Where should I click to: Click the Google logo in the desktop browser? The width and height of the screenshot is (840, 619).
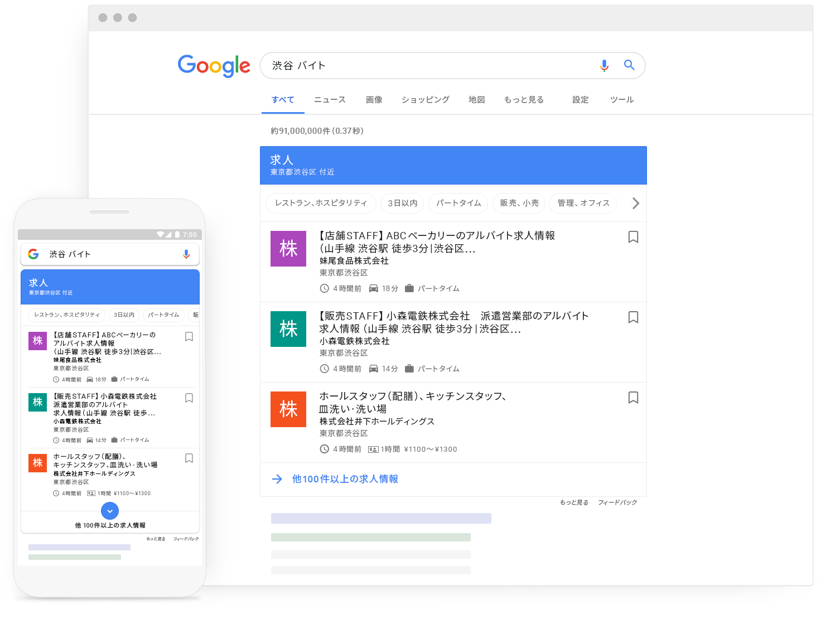click(x=214, y=66)
